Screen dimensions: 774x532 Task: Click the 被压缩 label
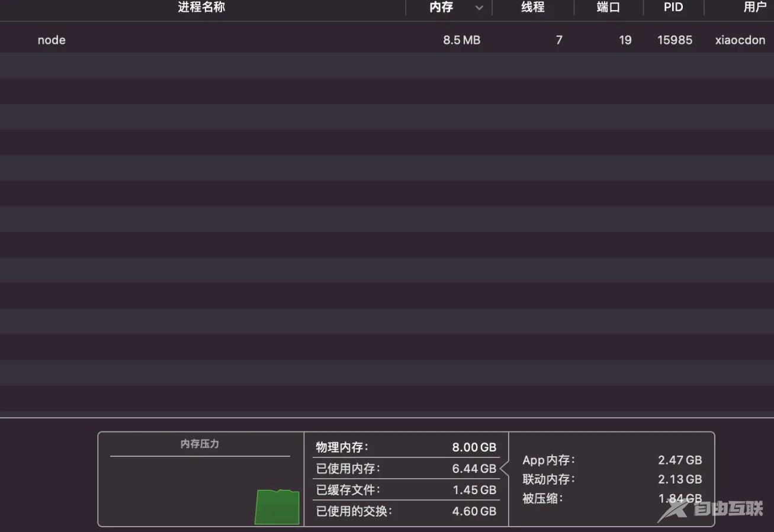pyautogui.click(x=542, y=498)
